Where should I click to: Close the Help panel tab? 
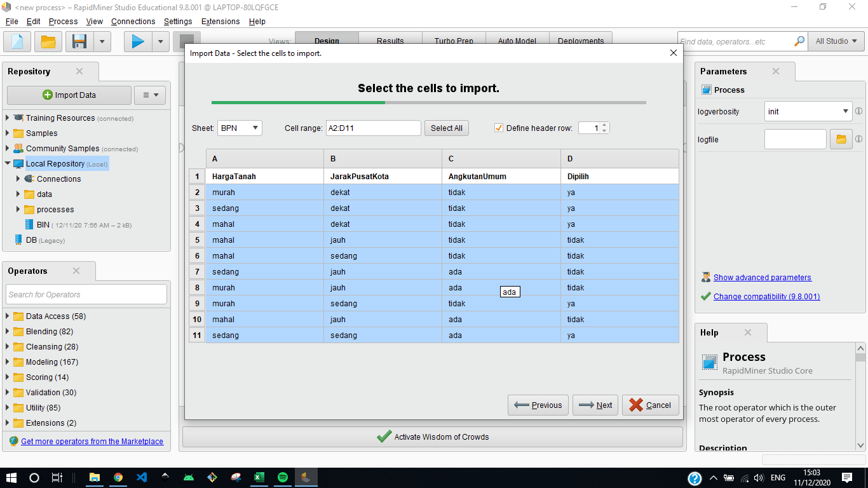pos(748,332)
